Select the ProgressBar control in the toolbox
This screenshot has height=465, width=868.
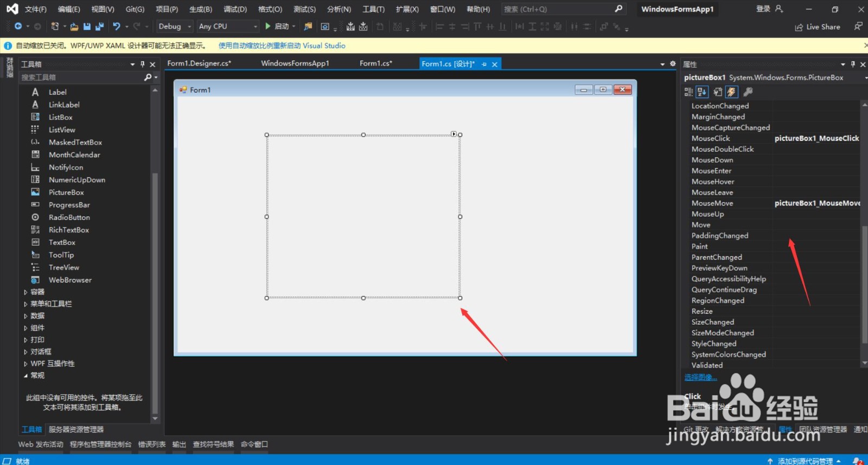(69, 205)
